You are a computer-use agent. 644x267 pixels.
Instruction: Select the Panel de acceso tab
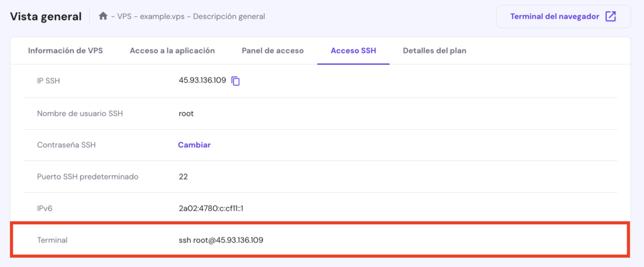click(x=273, y=50)
